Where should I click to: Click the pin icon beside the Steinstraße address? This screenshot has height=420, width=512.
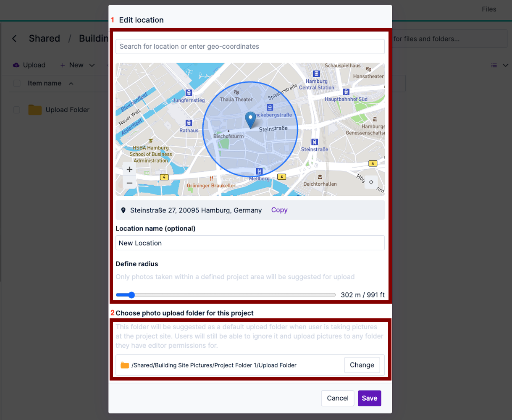pyautogui.click(x=123, y=210)
